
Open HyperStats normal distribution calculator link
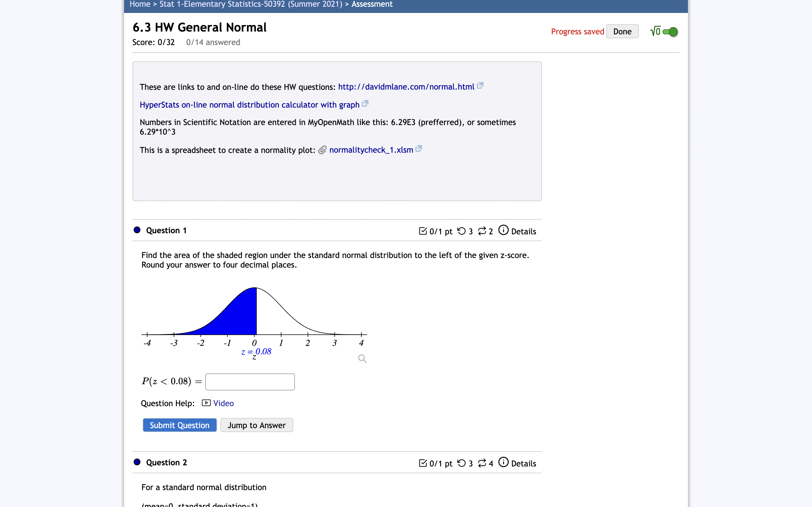coord(250,105)
